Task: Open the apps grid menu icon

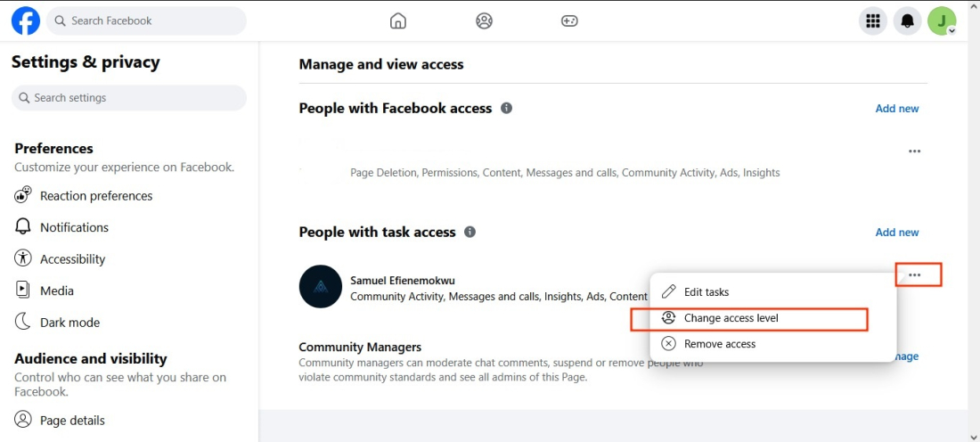Action: point(873,20)
